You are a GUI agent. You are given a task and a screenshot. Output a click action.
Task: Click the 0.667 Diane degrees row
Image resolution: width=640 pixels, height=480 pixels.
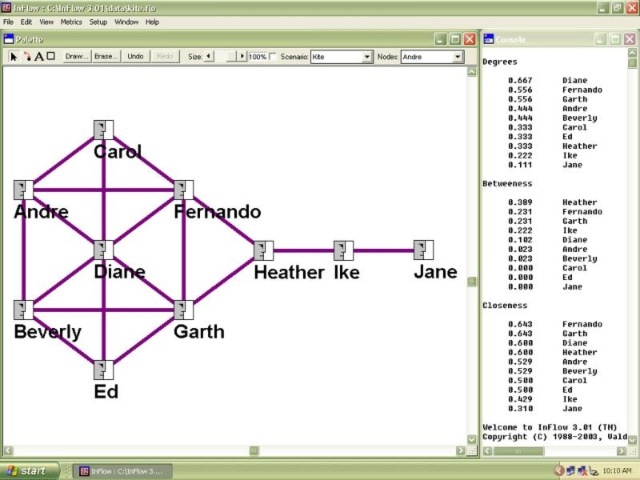coord(547,80)
